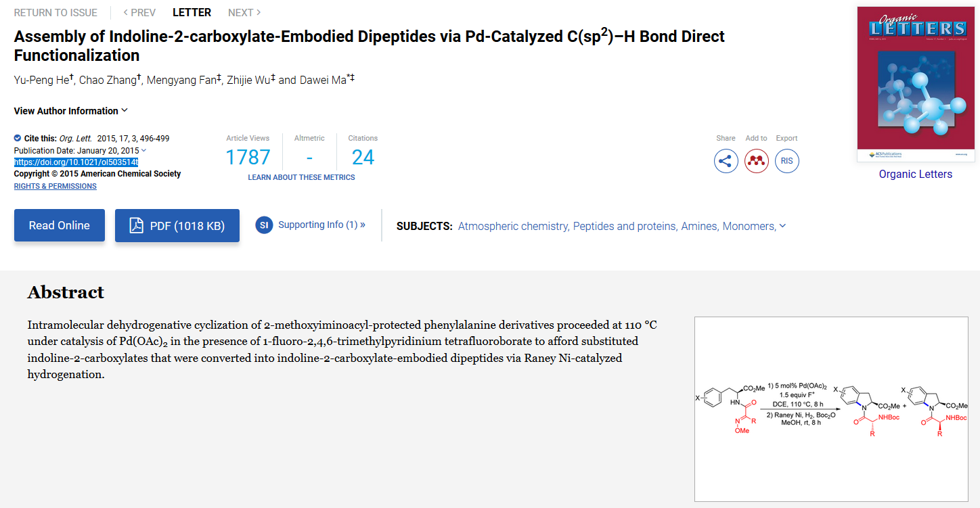Click the Share icon
This screenshot has height=508, width=980.
tap(726, 161)
